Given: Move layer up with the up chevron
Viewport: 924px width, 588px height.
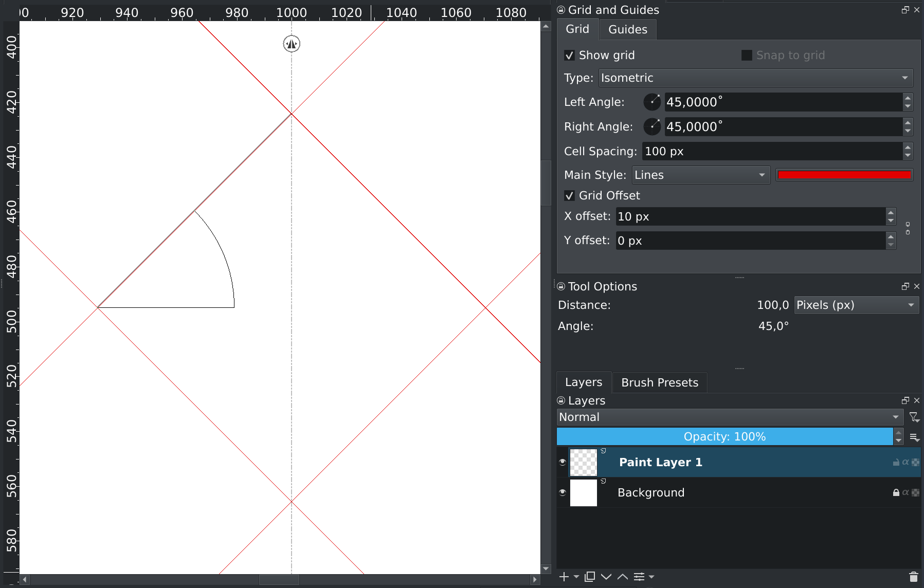Looking at the screenshot, I should (623, 577).
